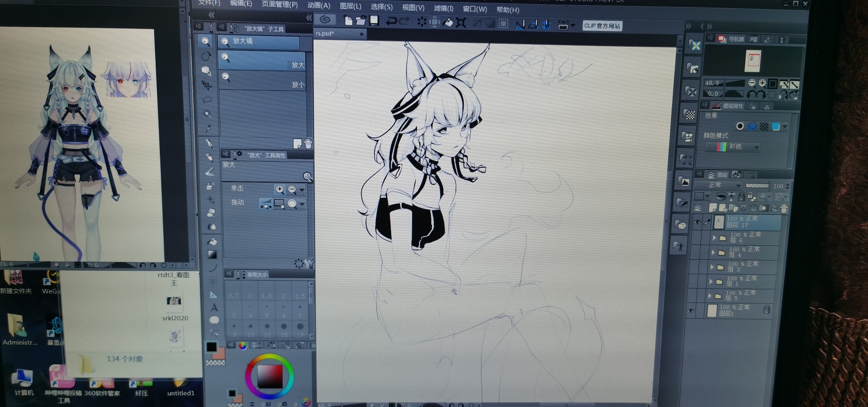Expand the 组 6 layer folder
Viewport: 868px width, 407px height.
[714, 237]
